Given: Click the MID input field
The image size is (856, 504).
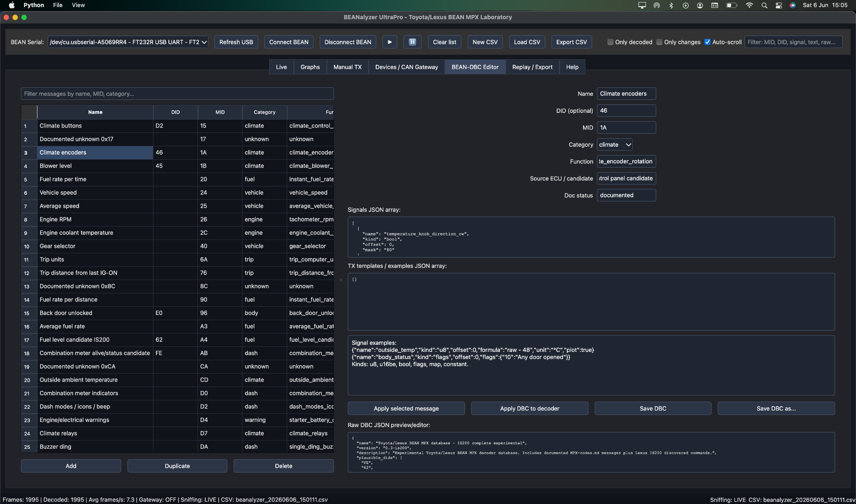Looking at the screenshot, I should (626, 127).
